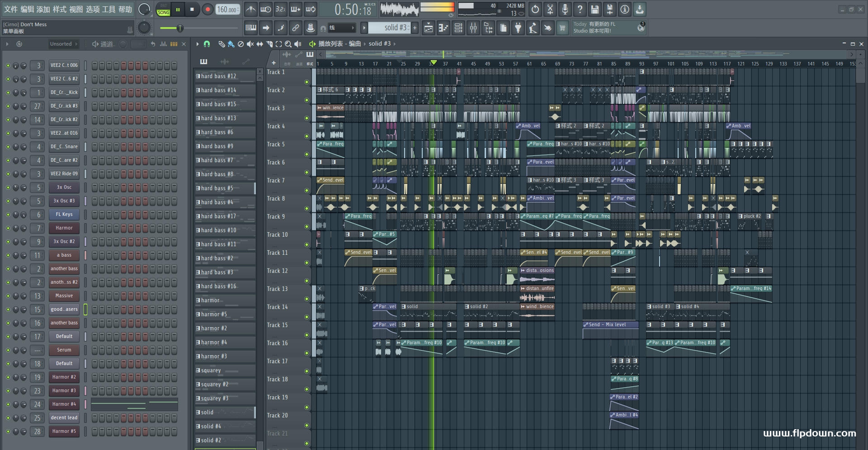Viewport: 868px width, 450px height.
Task: Adjust the master volume knob
Action: tap(144, 9)
